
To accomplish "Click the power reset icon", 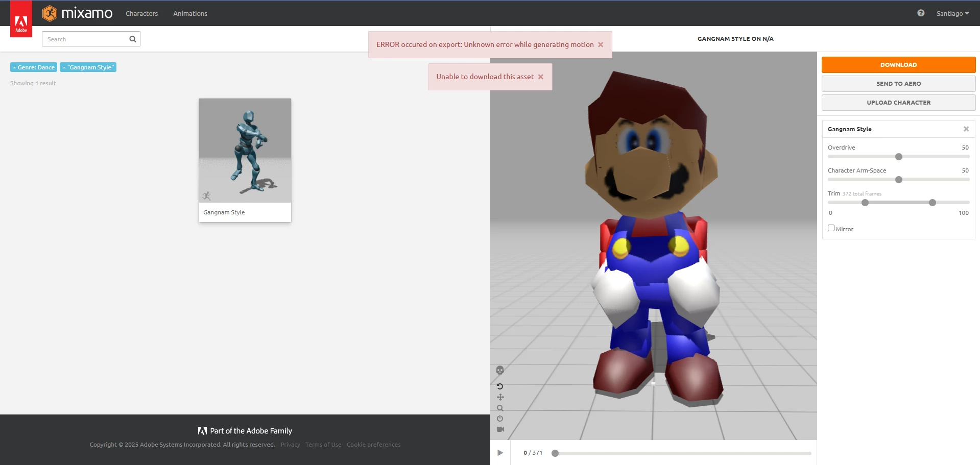I will (x=500, y=419).
